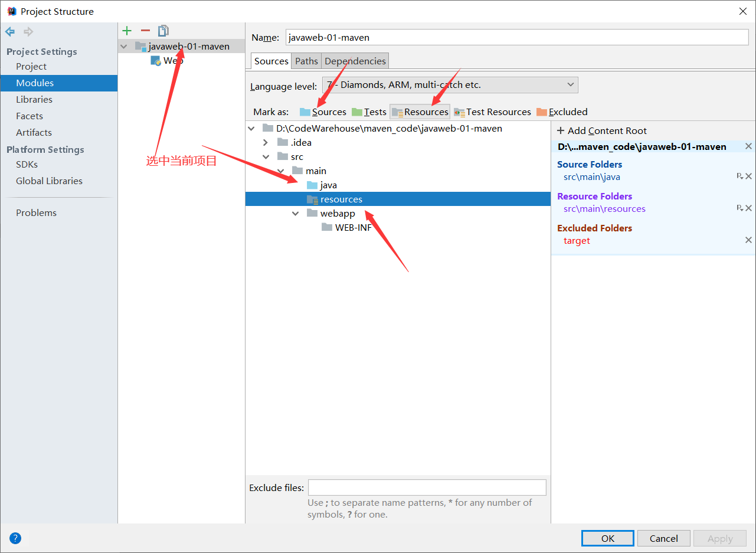
Task: Mark folder as Test Resources
Action: click(x=492, y=112)
